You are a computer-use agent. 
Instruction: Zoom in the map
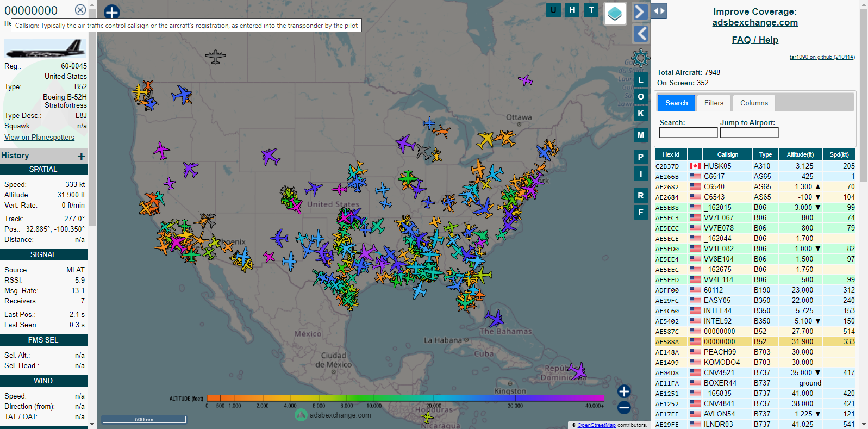click(x=624, y=391)
